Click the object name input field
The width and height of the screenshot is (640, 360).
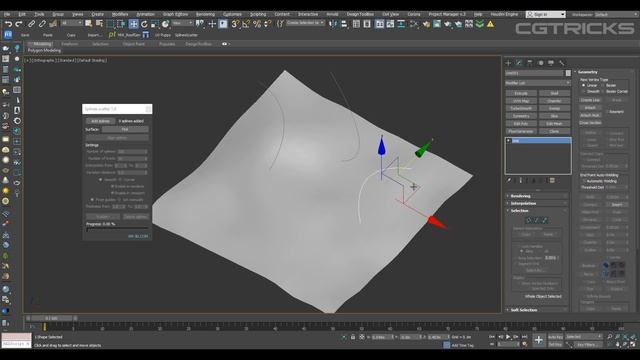point(534,73)
